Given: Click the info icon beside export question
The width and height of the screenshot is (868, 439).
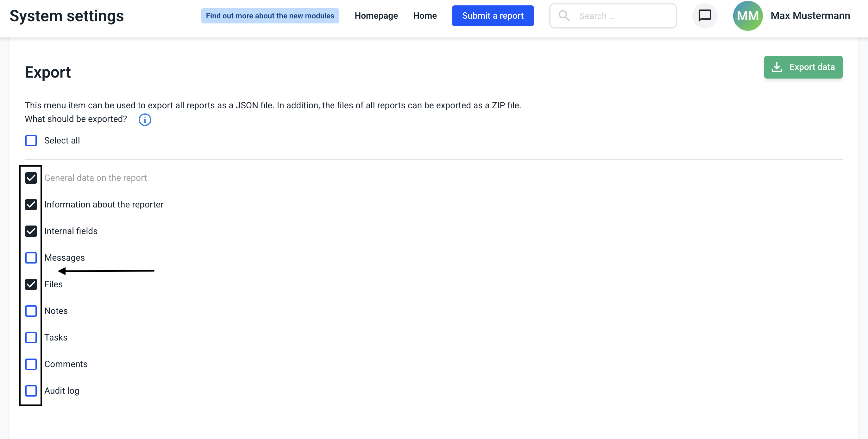Looking at the screenshot, I should pyautogui.click(x=145, y=120).
